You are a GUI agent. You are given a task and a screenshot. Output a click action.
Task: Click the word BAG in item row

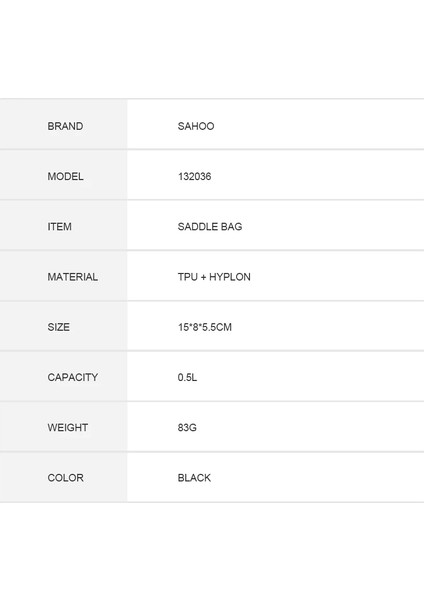232,227
